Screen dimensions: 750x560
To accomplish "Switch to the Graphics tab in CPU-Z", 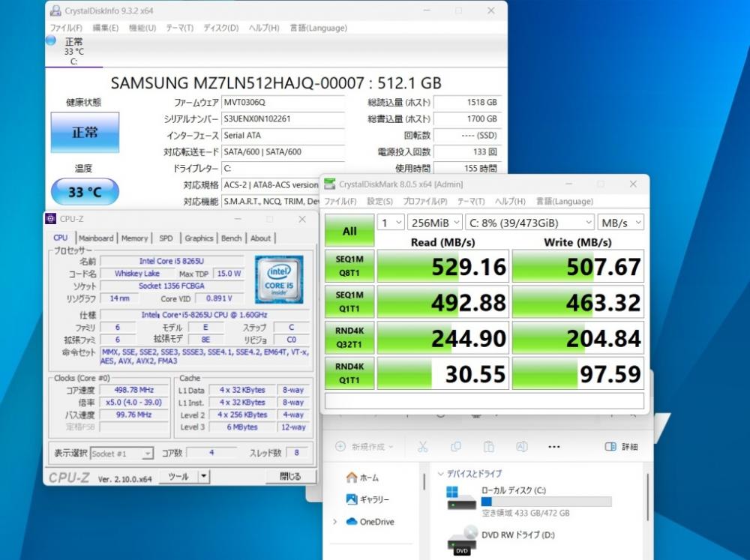I will [199, 238].
